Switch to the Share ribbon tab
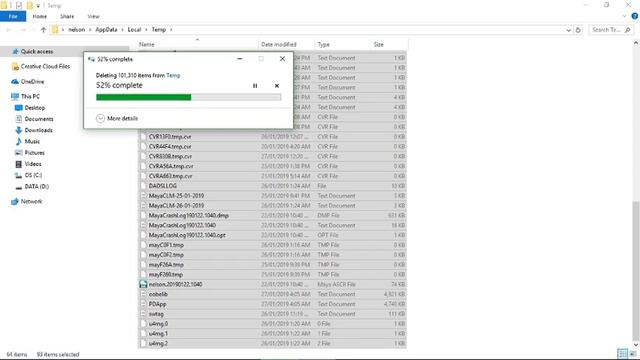 point(67,16)
